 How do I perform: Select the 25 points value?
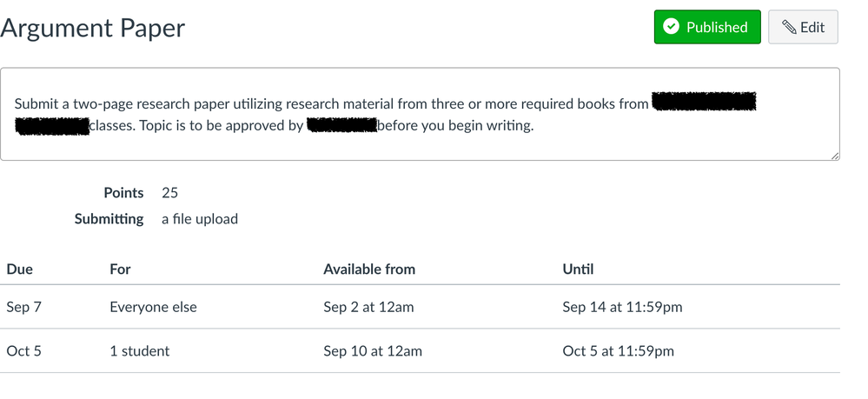pos(169,193)
